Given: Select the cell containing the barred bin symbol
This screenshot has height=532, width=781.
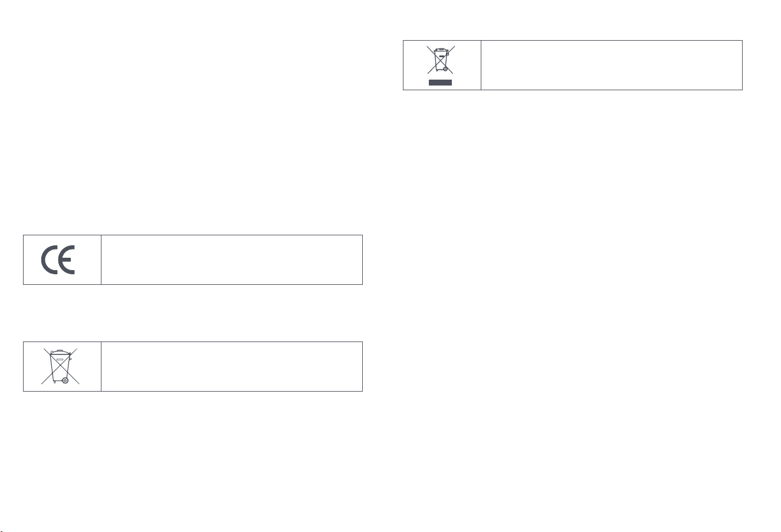Looking at the screenshot, I should pyautogui.click(x=442, y=65).
